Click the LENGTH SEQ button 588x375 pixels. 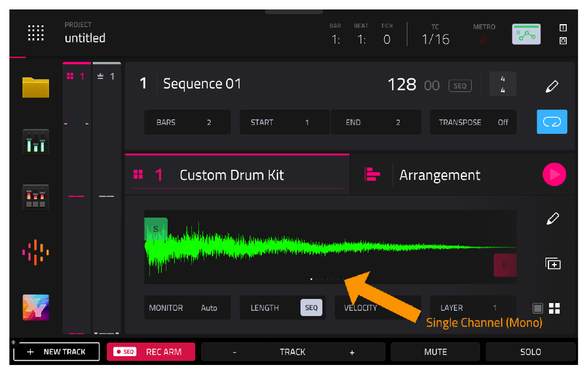pos(311,308)
